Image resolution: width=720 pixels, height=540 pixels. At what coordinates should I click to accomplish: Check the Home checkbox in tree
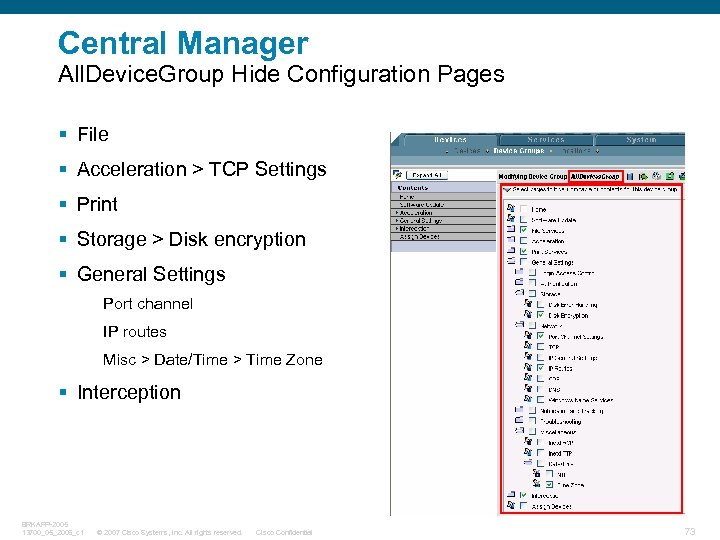point(523,208)
